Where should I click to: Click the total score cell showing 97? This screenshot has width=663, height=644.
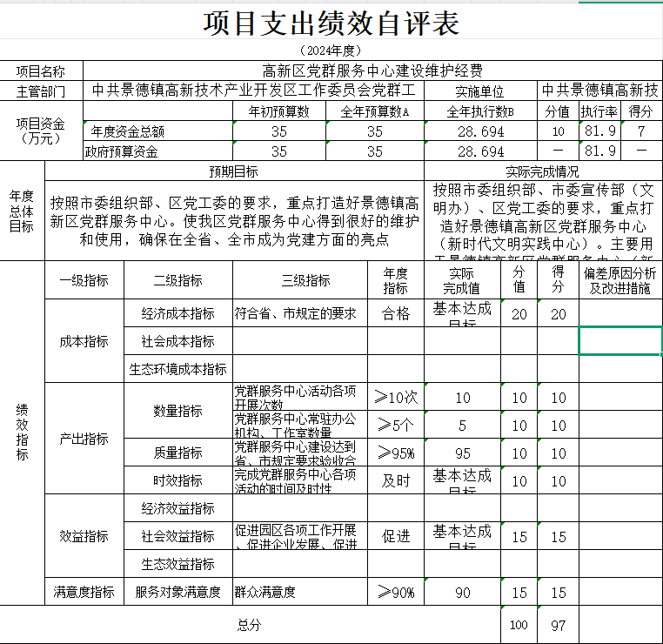pyautogui.click(x=558, y=626)
